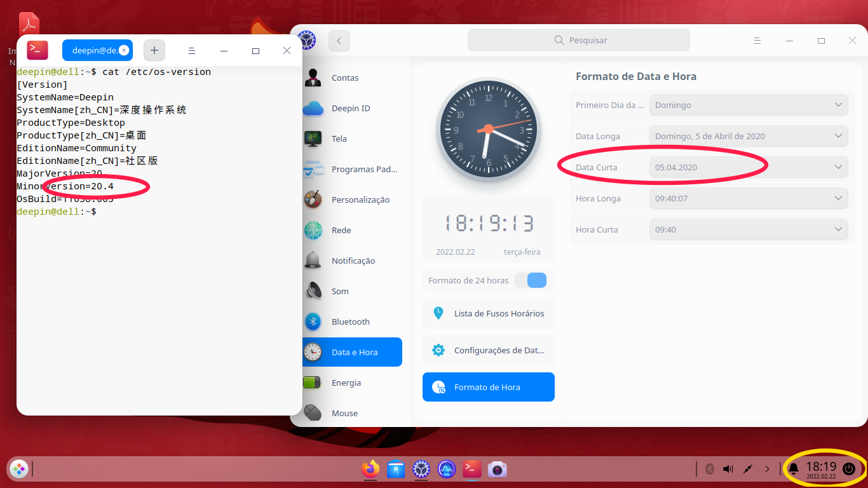Expand the tray arrow in the dock
The height and width of the screenshot is (488, 868).
(767, 469)
